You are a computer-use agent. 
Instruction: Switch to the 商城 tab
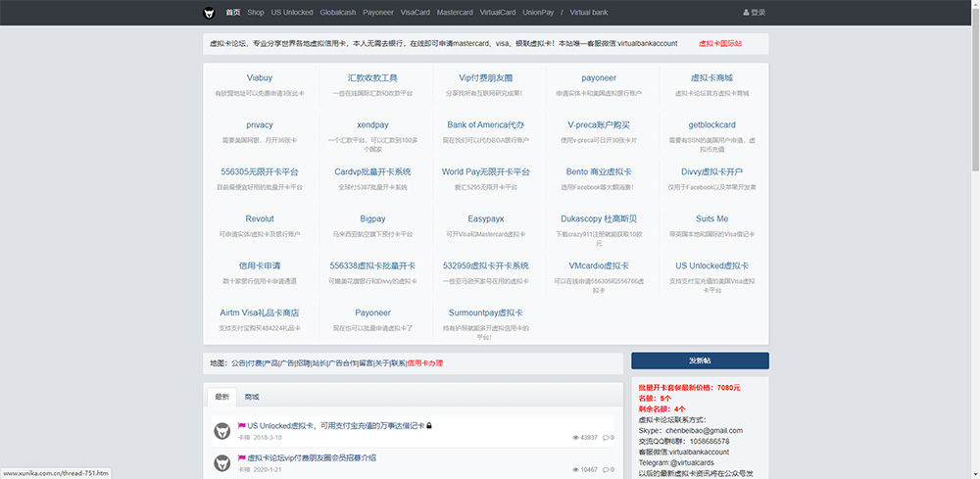[x=252, y=397]
